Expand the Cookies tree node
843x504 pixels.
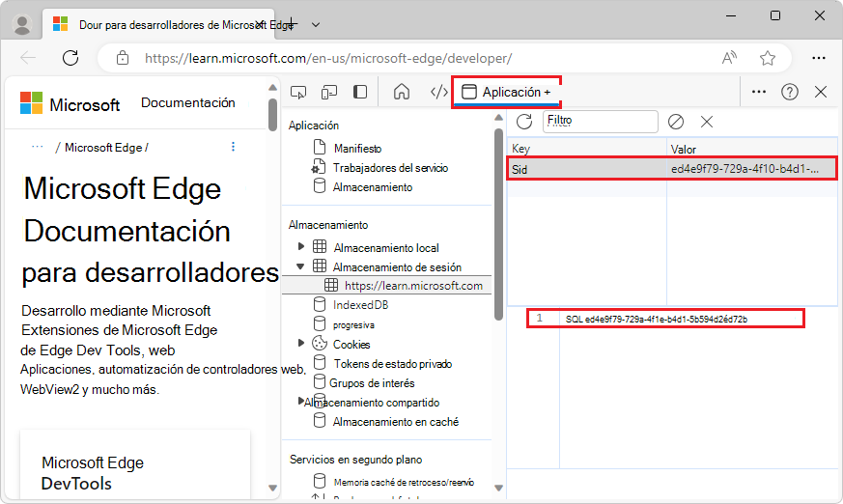pyautogui.click(x=301, y=343)
